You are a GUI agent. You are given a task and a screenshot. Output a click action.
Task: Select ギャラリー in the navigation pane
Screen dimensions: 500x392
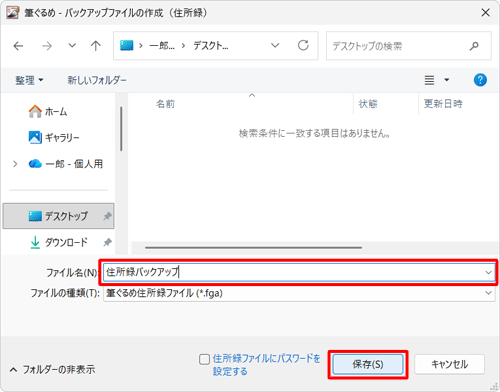54,137
